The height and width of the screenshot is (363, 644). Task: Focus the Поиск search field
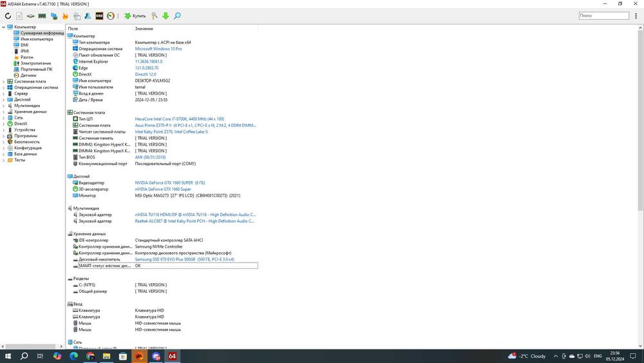(604, 15)
